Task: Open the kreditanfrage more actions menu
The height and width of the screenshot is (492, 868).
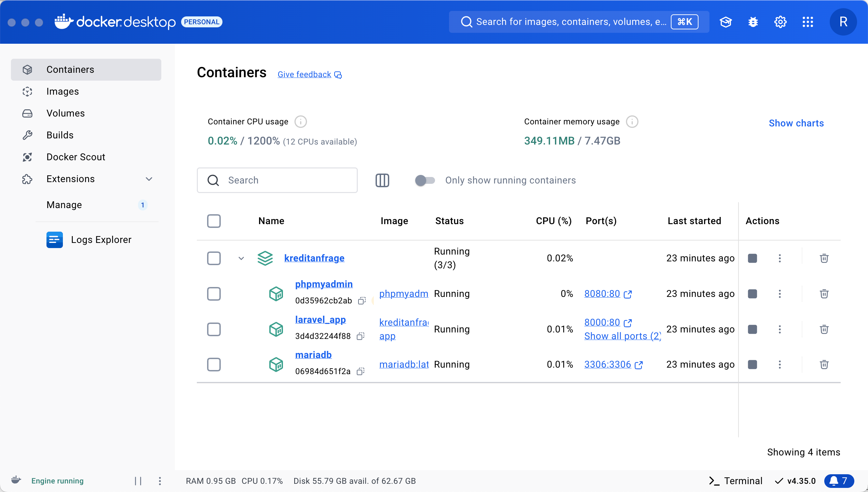Action: click(x=780, y=258)
